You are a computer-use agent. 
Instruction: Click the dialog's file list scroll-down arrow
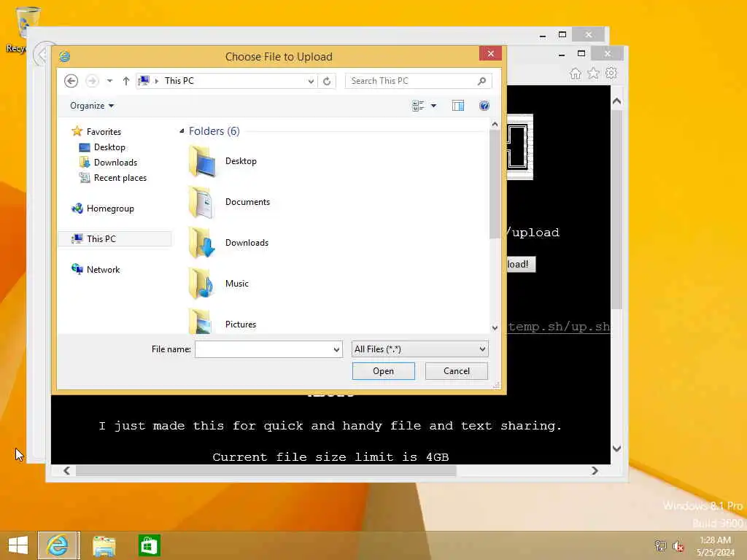point(495,327)
